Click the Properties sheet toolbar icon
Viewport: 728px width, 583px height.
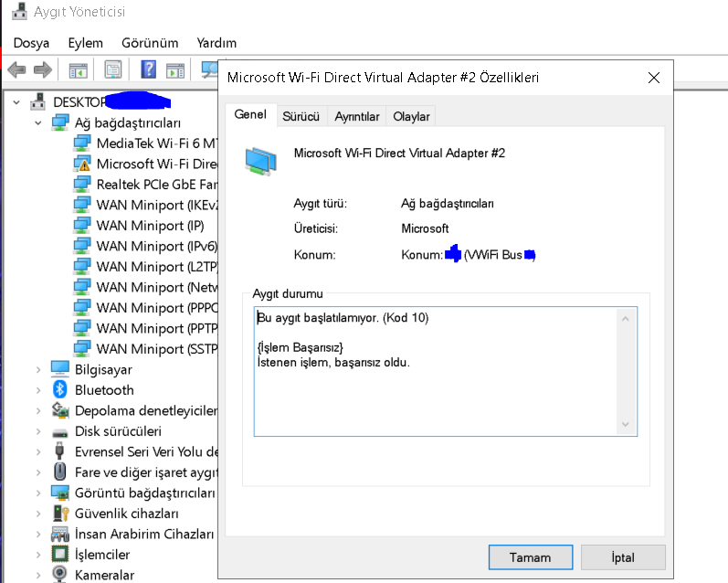(113, 70)
